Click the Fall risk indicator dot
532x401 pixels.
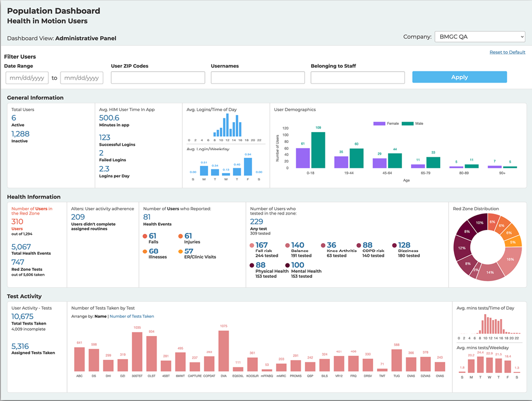pyautogui.click(x=252, y=245)
